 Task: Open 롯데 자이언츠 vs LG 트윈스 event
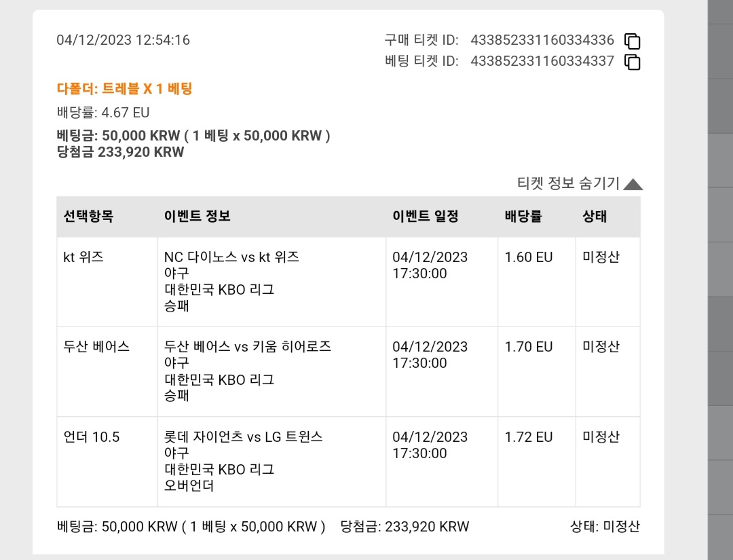243,437
